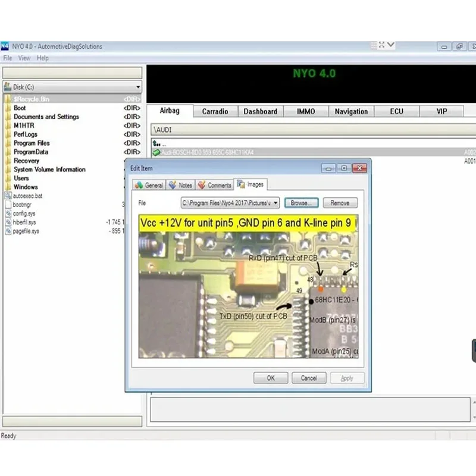
Task: Select the autoexec.bat file icon
Action: [8, 196]
